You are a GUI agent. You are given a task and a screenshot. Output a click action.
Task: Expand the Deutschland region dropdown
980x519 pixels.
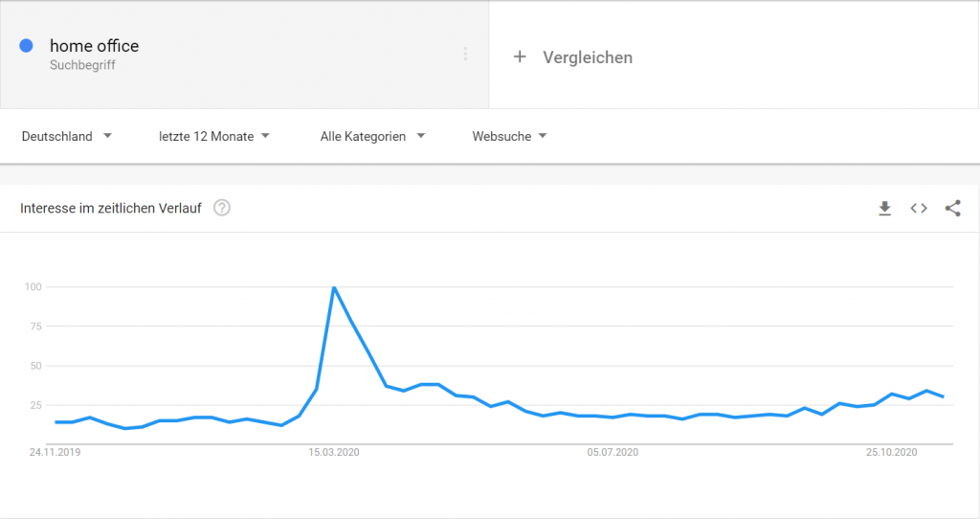[x=66, y=136]
